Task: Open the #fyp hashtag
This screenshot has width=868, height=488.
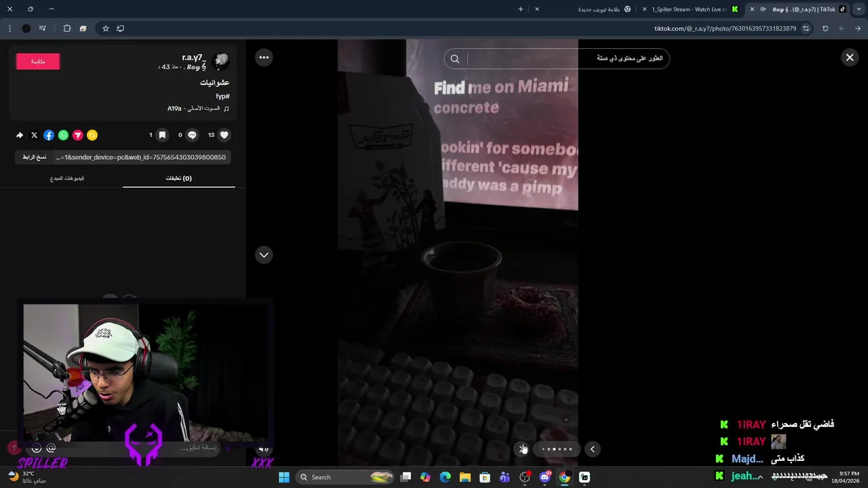Action: coord(222,96)
